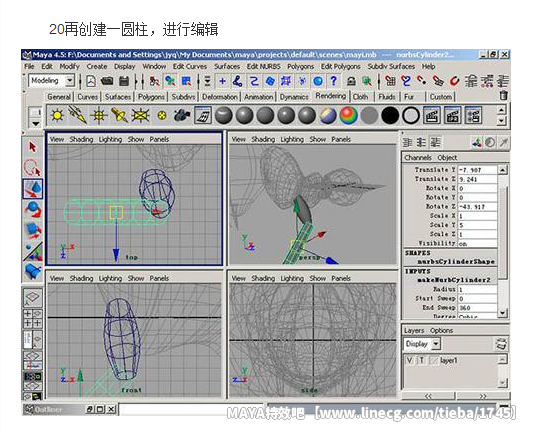The width and height of the screenshot is (558, 432).
Task: Click right double-arrow button below layers
Action: pos(483,396)
